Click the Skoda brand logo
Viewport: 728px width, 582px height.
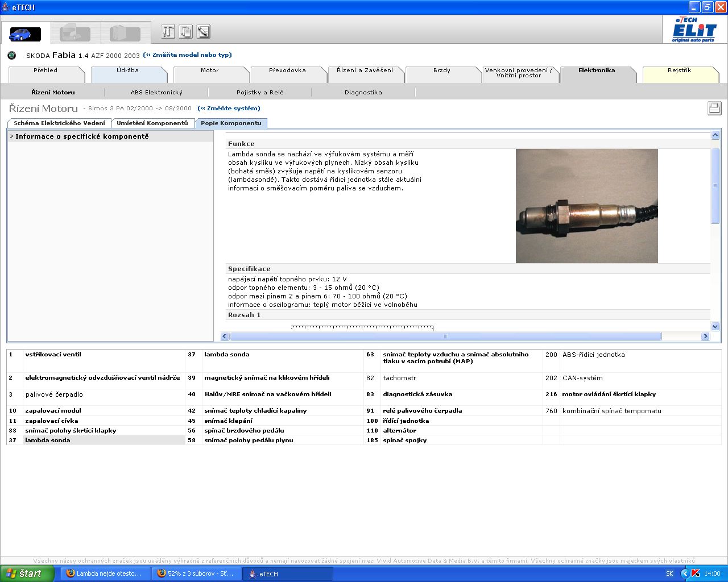pyautogui.click(x=11, y=55)
